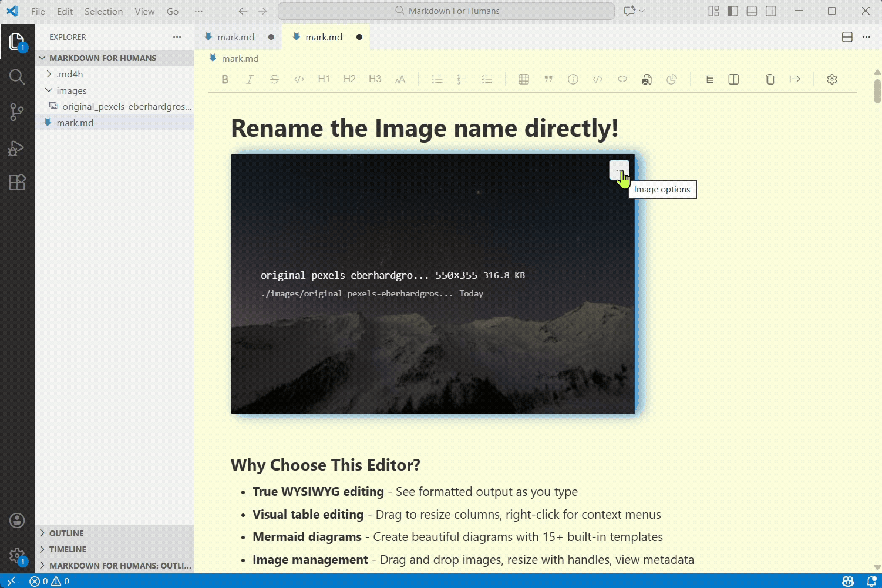The image size is (882, 588).
Task: Insert a Mermaid diagram
Action: click(672, 79)
